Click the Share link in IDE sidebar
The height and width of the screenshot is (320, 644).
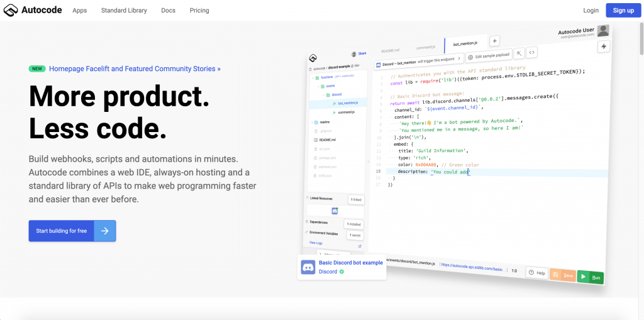[x=362, y=54]
